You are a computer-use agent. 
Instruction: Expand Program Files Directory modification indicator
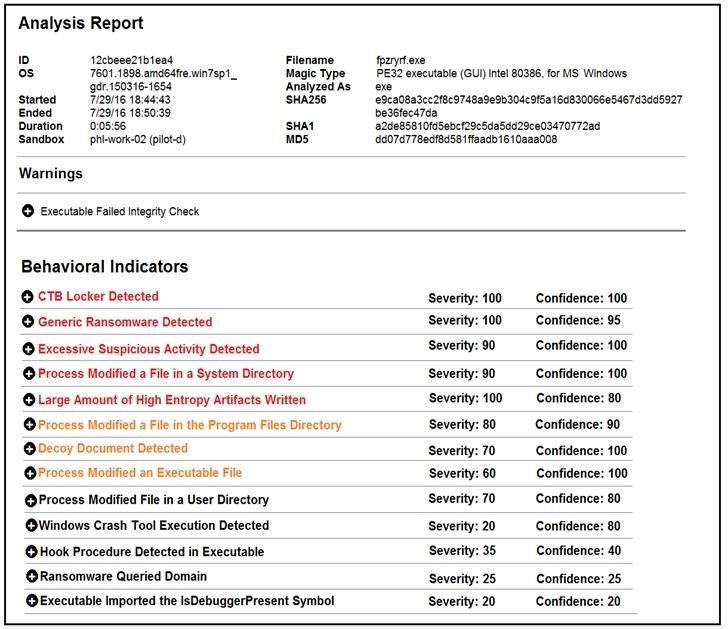coord(27,425)
